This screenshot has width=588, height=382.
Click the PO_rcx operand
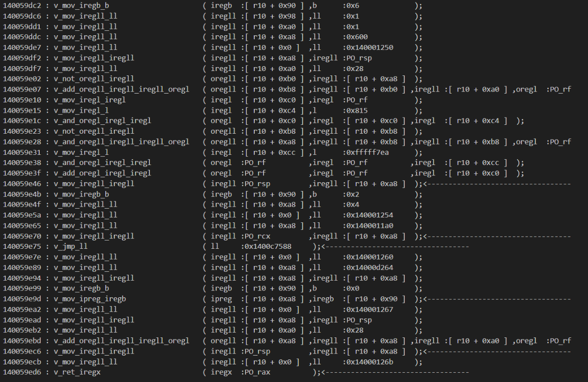pos(255,236)
